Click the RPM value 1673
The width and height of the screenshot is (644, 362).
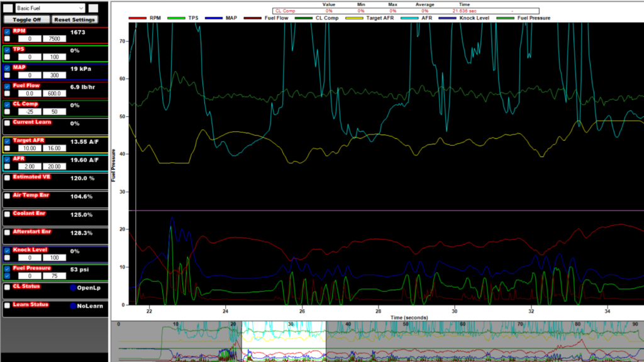pos(77,32)
